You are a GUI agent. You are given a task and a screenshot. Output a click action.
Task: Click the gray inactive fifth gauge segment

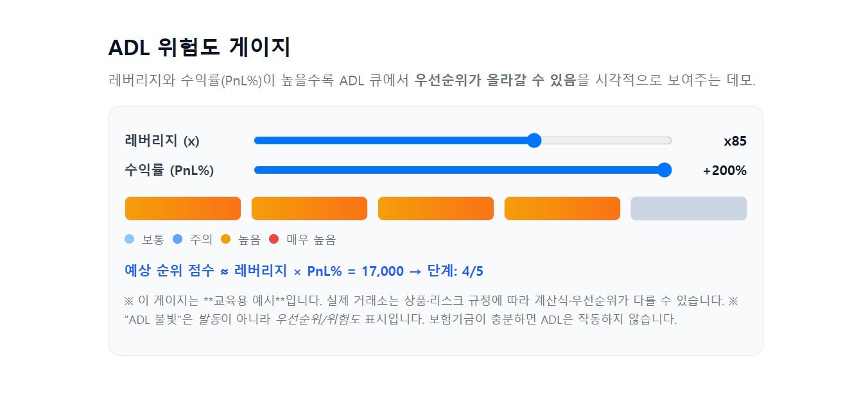[x=688, y=208]
